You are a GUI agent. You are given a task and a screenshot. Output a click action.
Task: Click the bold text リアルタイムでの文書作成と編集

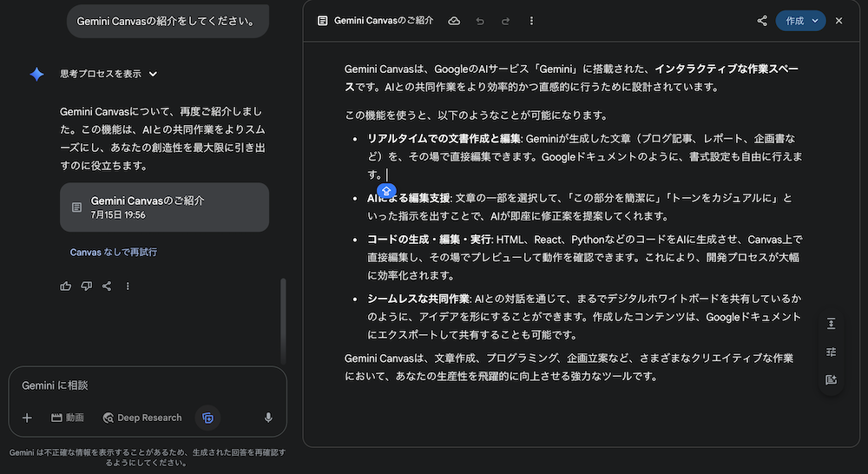point(444,139)
